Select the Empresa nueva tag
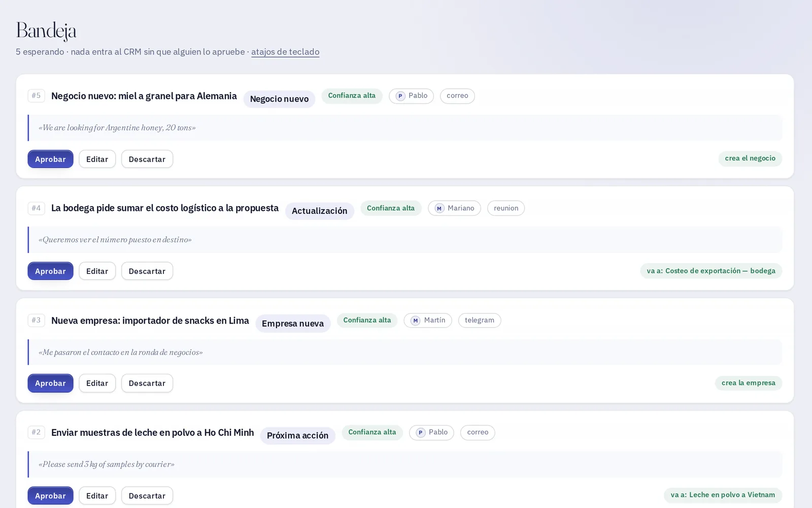Image resolution: width=812 pixels, height=508 pixels. click(293, 324)
